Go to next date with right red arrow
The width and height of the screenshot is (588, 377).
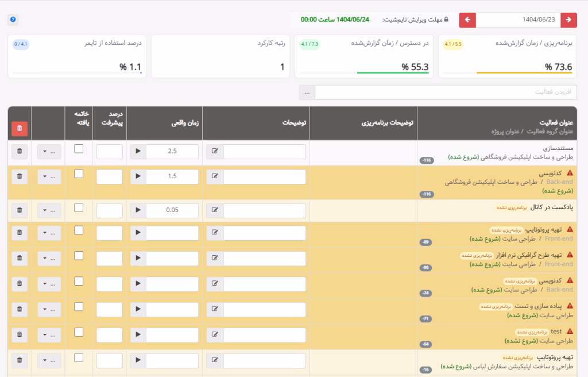click(x=568, y=20)
